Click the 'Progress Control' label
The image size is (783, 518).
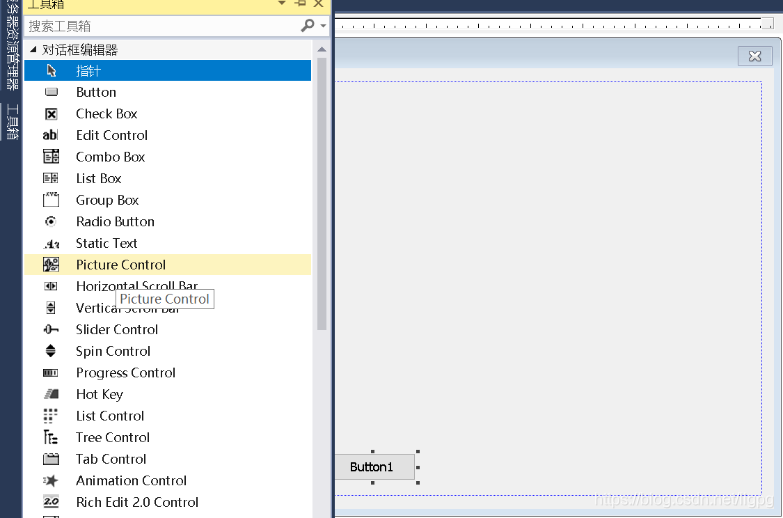[x=126, y=373]
